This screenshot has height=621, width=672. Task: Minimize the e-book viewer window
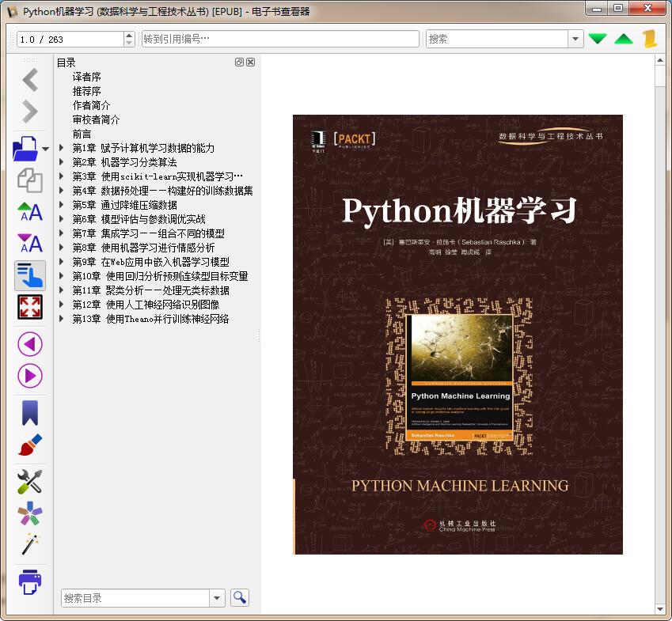(x=597, y=8)
